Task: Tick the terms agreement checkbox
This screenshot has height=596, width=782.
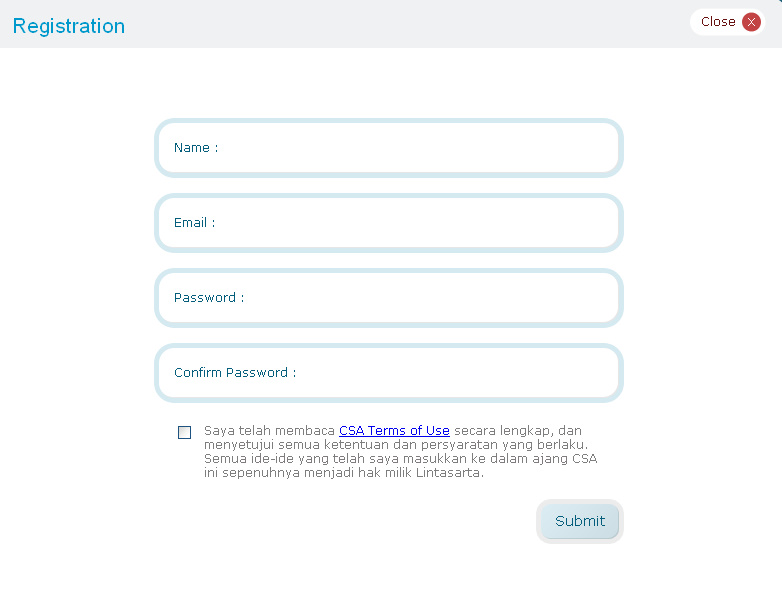Action: click(x=185, y=432)
